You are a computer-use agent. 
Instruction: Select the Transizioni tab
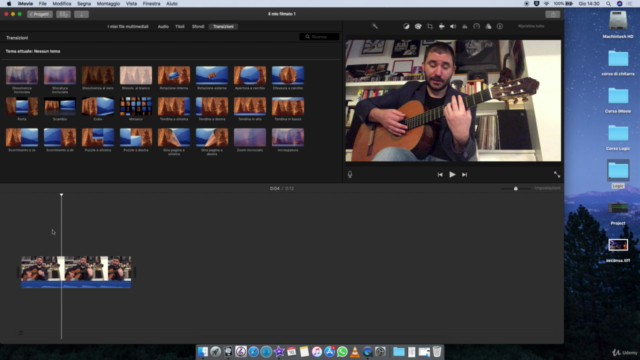click(x=223, y=27)
